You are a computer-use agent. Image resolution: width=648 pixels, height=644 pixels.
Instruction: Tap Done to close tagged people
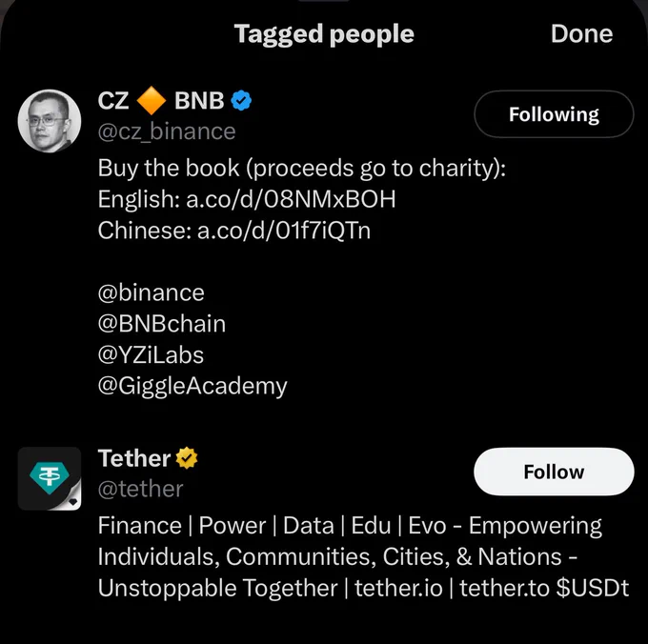pyautogui.click(x=581, y=34)
